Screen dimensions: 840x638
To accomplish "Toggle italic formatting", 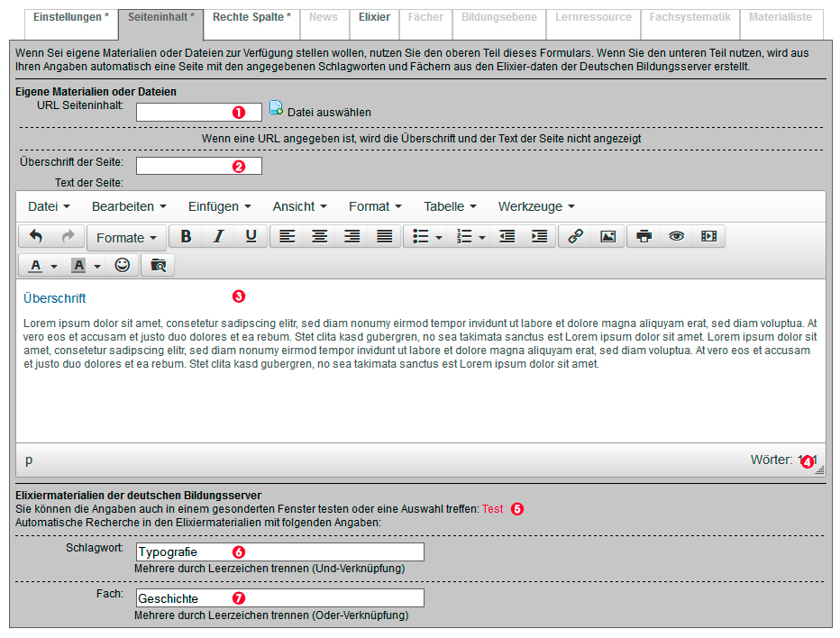I will (218, 236).
